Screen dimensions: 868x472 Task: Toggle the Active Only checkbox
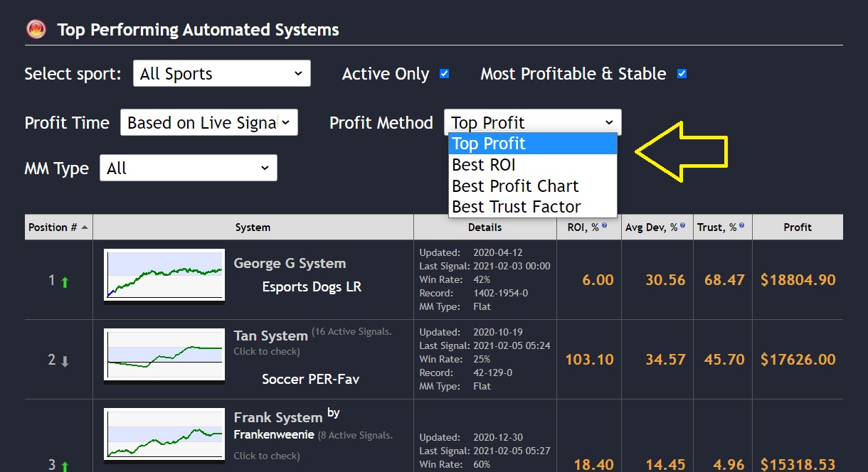[445, 73]
